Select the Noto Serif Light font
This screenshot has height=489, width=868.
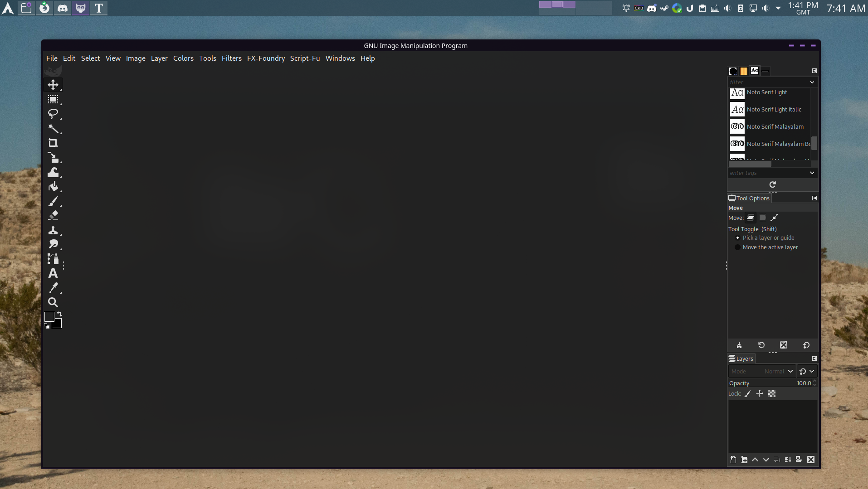(769, 92)
